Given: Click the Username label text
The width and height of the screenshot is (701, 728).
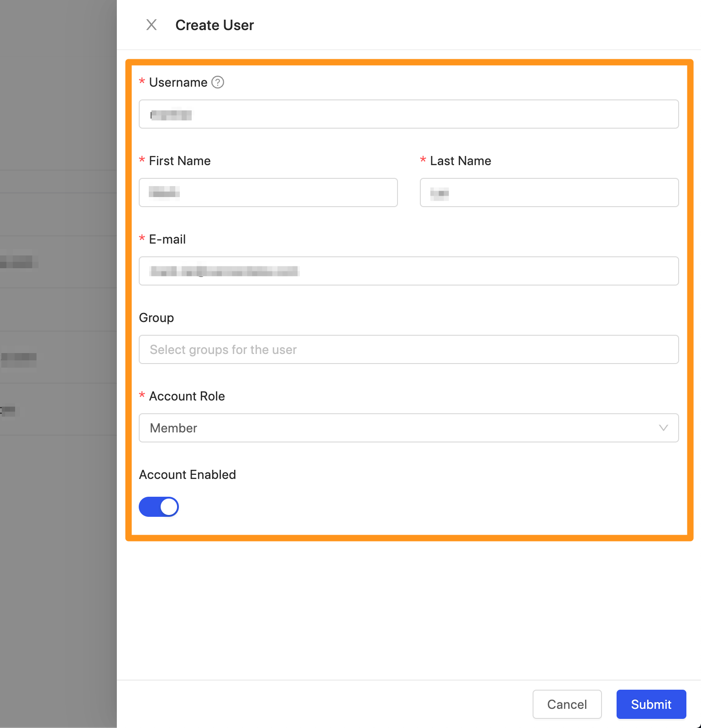Looking at the screenshot, I should point(178,83).
